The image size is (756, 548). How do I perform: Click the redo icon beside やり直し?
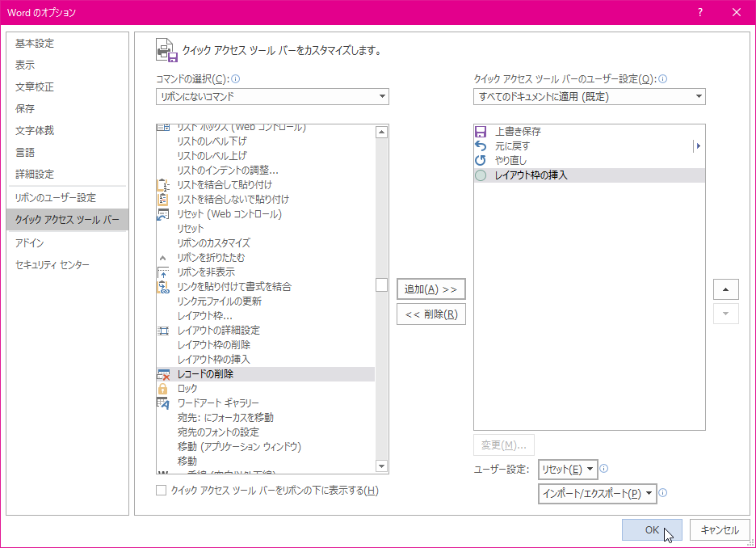[481, 160]
